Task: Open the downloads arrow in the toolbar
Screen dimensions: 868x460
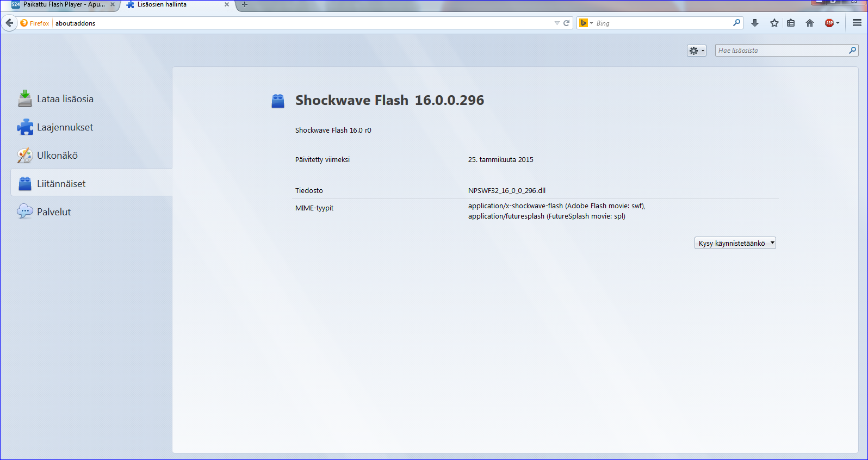Action: coord(755,23)
